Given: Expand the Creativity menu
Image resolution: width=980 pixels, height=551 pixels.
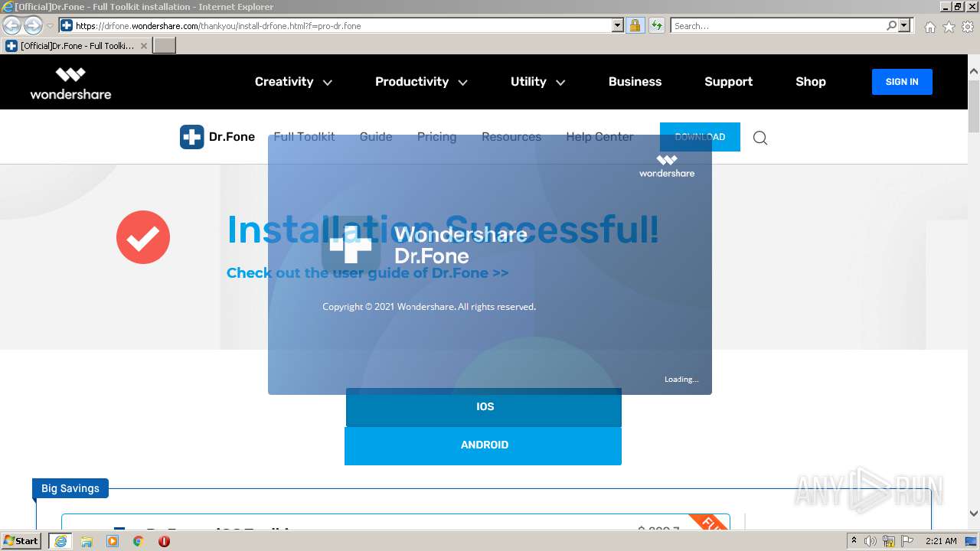Looking at the screenshot, I should point(293,82).
